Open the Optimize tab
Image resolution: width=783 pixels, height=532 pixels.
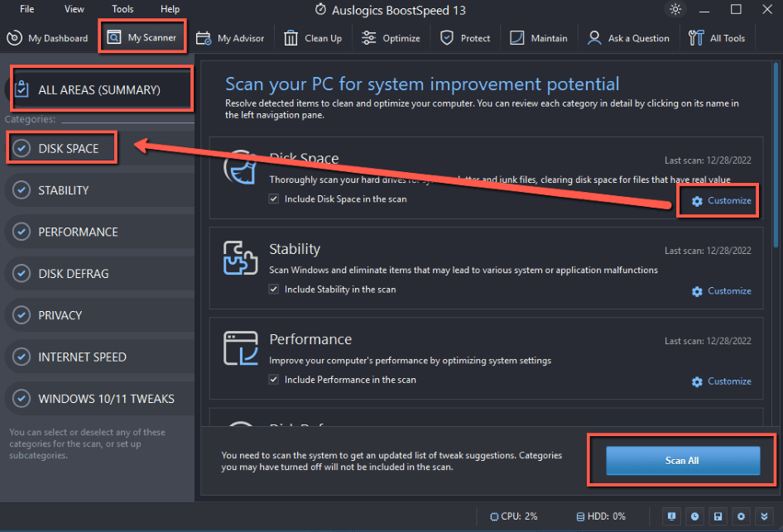(x=391, y=38)
